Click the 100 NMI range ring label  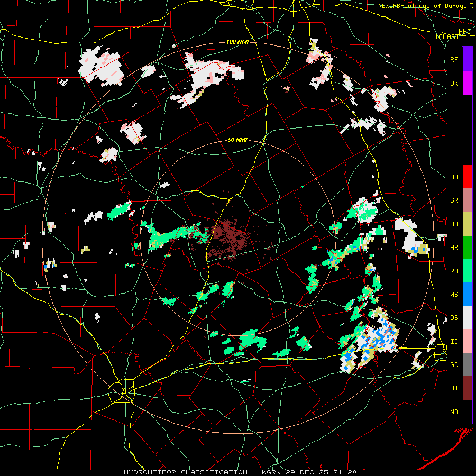click(x=237, y=42)
